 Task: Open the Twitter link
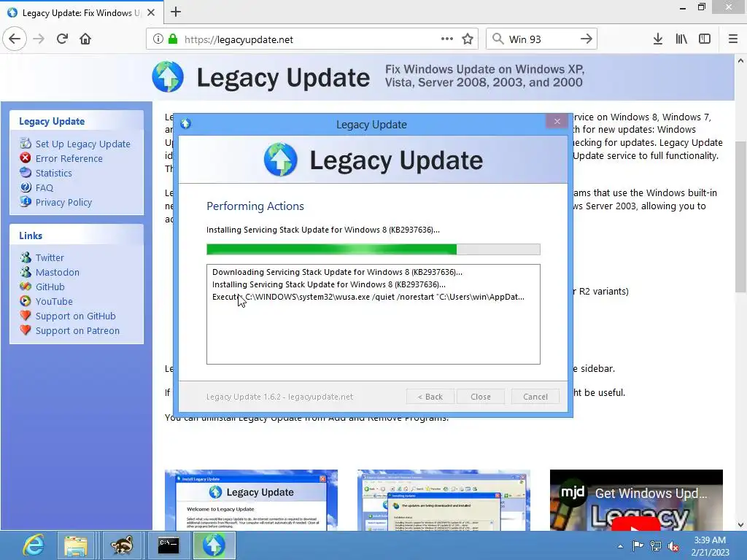tap(50, 257)
